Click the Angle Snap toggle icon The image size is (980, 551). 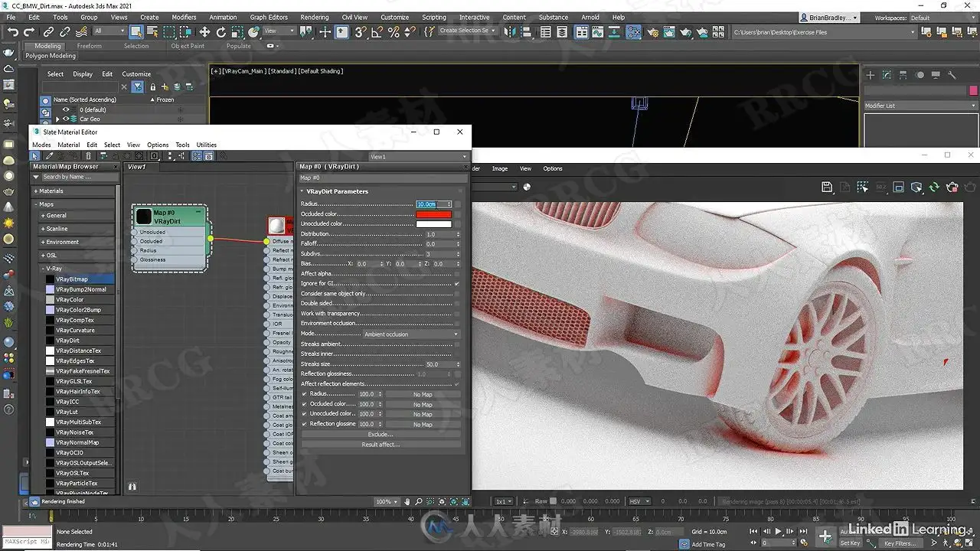coord(377,31)
